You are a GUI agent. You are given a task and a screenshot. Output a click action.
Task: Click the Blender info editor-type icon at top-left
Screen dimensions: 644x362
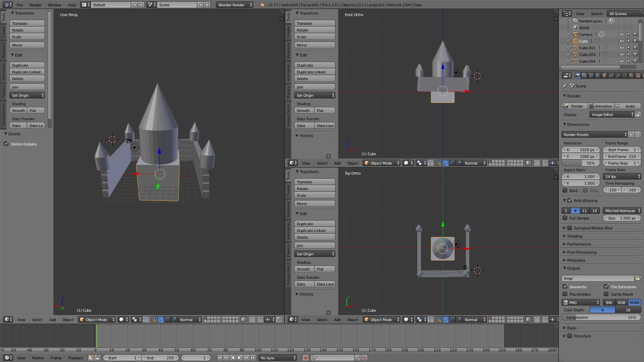[7, 5]
